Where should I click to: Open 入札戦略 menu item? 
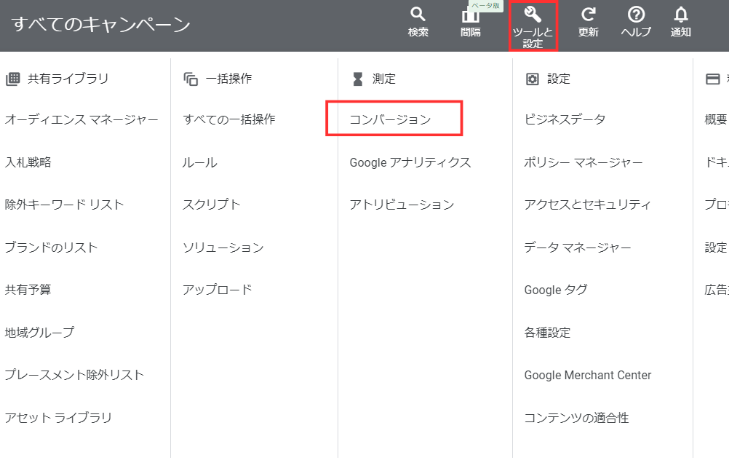[x=28, y=162]
